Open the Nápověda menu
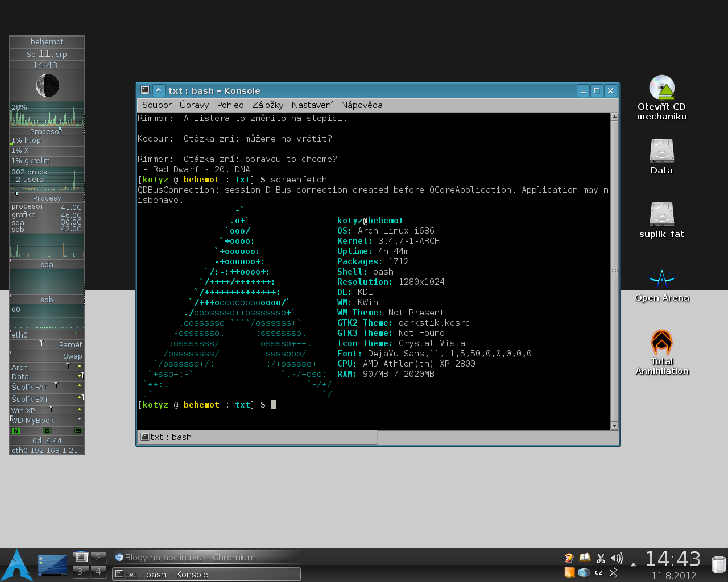 [x=362, y=105]
